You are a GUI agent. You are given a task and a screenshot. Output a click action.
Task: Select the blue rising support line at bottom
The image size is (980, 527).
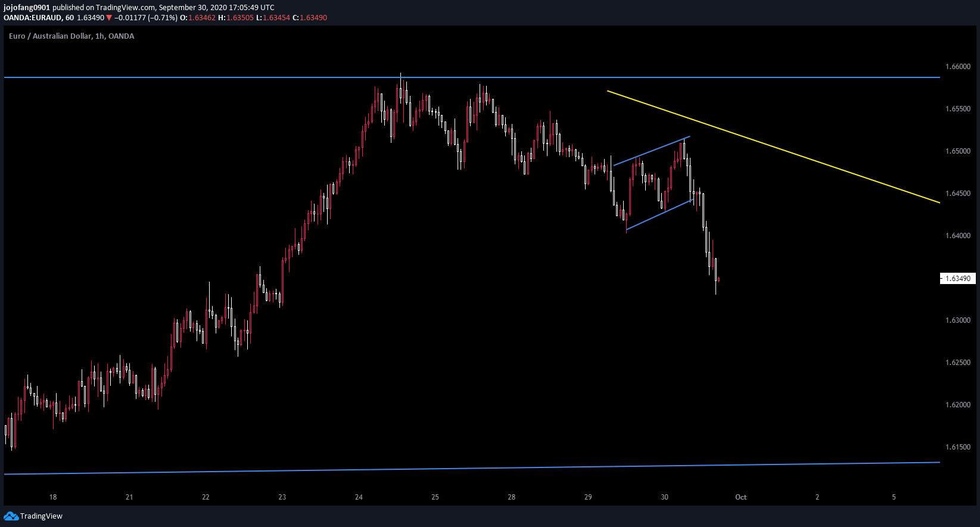click(x=472, y=468)
